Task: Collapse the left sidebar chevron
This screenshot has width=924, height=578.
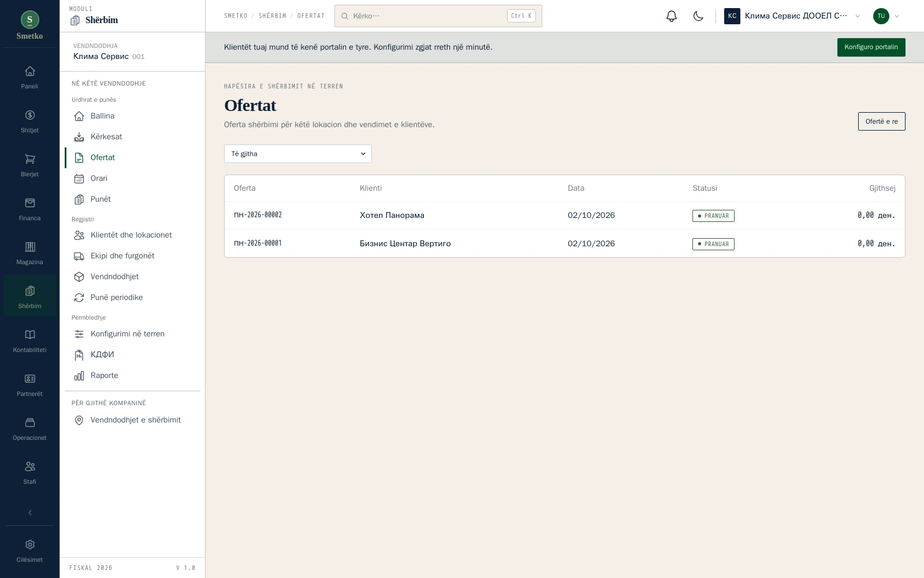Action: pos(30,513)
